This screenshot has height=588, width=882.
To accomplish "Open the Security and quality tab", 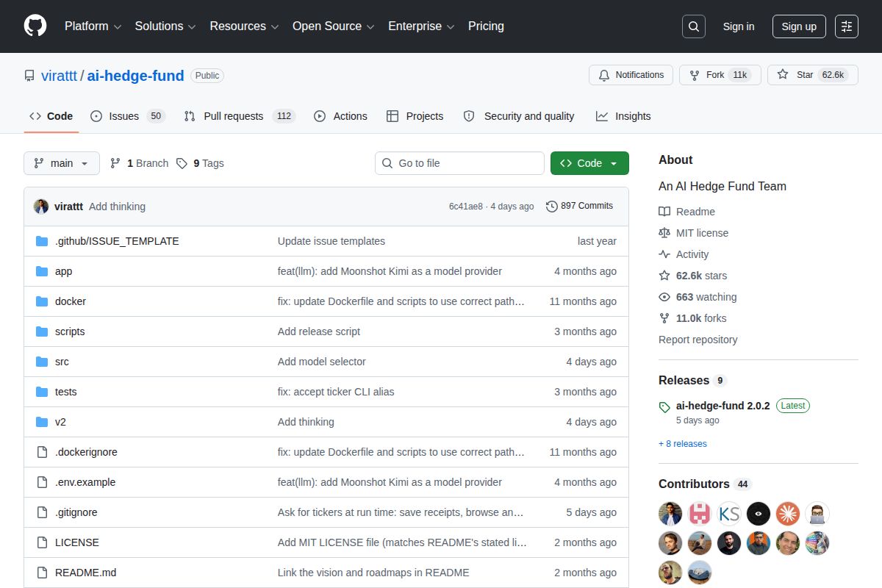I will point(519,116).
